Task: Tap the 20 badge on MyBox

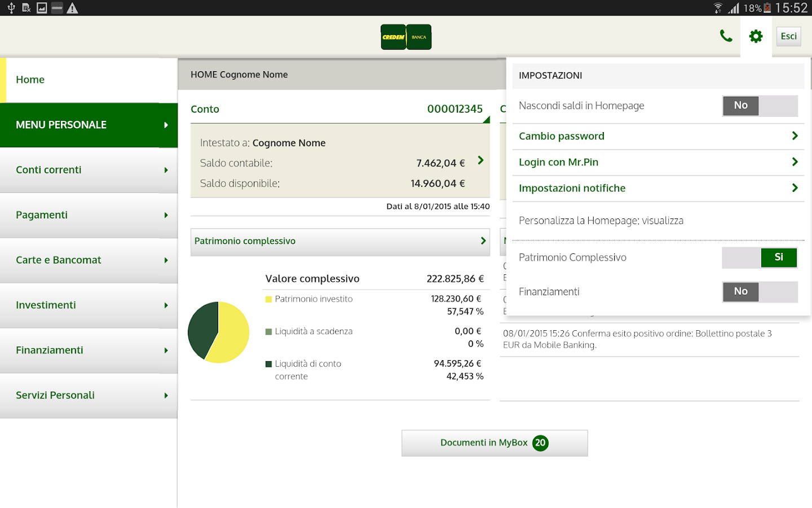Action: click(540, 443)
